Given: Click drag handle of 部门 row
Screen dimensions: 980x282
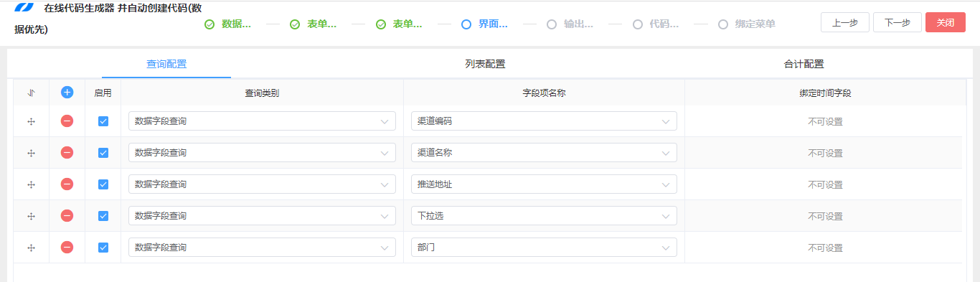Looking at the screenshot, I should click(x=31, y=248).
